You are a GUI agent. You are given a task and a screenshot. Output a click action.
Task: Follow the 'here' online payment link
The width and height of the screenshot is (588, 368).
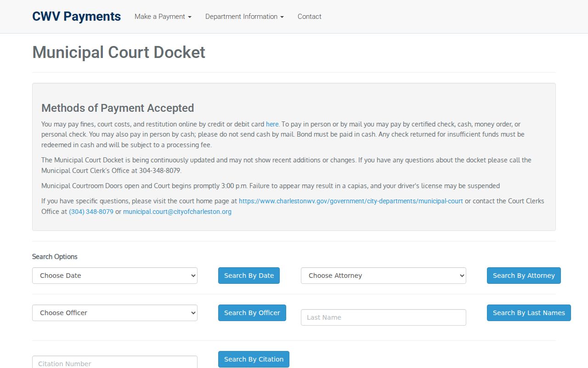pyautogui.click(x=272, y=124)
